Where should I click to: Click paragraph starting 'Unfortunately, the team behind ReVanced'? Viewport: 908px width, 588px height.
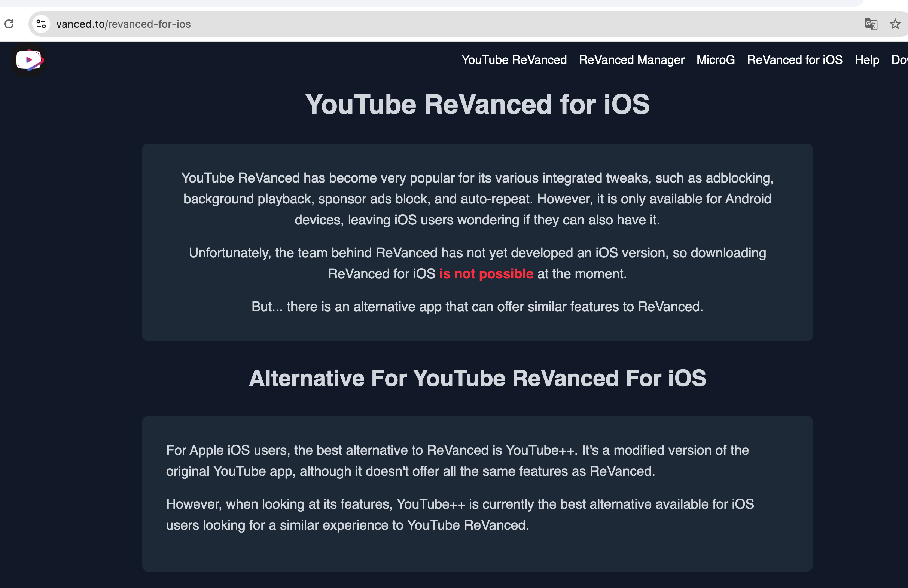pyautogui.click(x=477, y=263)
